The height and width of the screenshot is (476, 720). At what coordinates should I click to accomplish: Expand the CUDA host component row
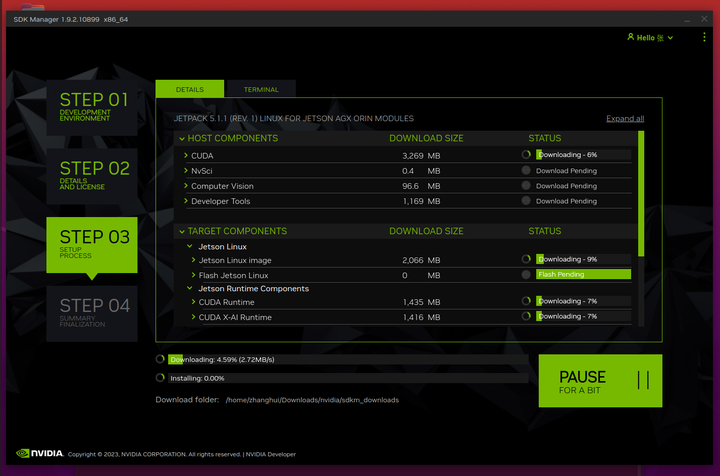(x=186, y=156)
